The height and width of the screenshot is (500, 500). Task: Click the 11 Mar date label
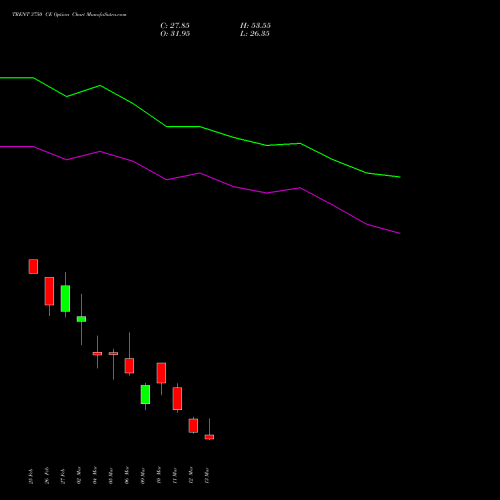(x=175, y=475)
